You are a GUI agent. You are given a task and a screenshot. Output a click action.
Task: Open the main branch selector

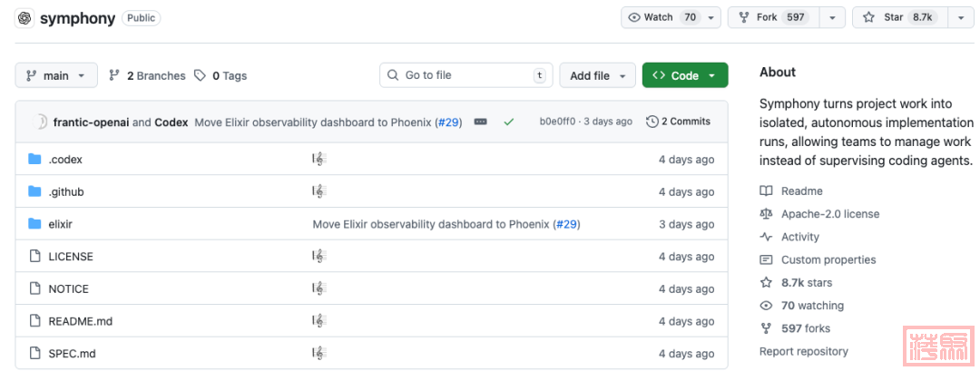coord(56,75)
